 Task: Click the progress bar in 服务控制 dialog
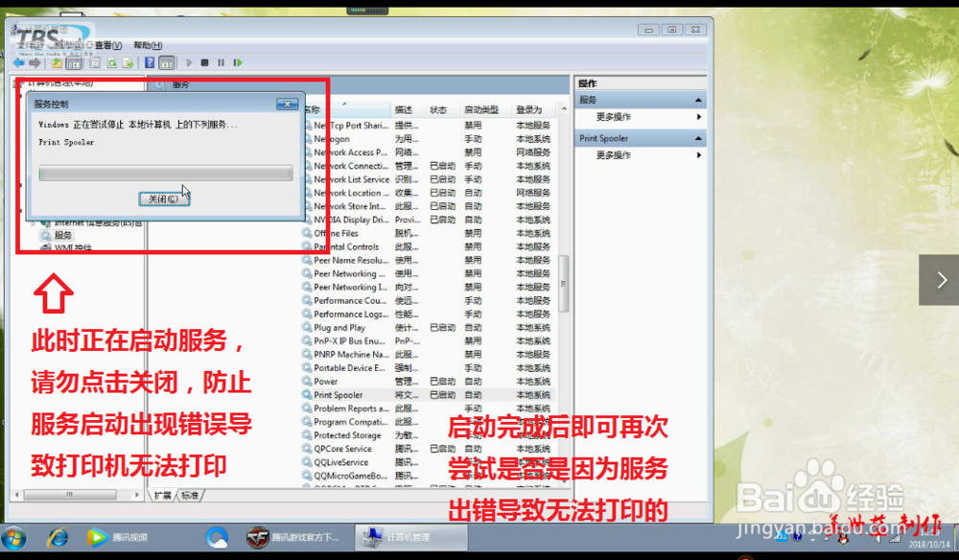[x=163, y=173]
